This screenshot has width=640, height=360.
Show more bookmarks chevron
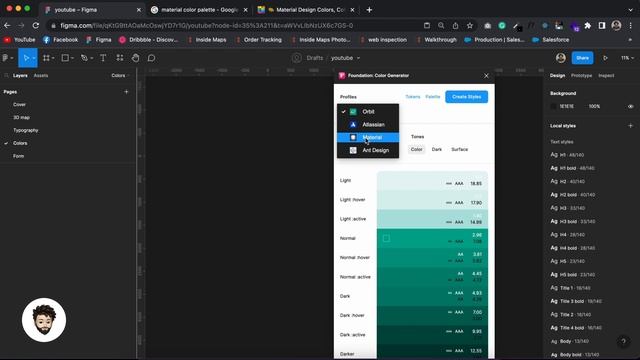pyautogui.click(x=630, y=40)
